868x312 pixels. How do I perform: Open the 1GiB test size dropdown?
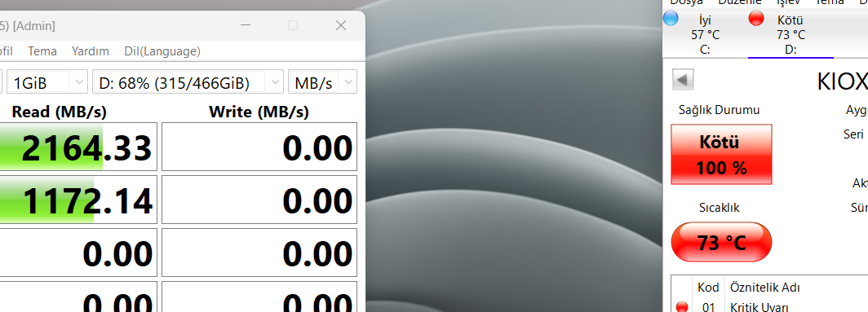click(x=47, y=83)
